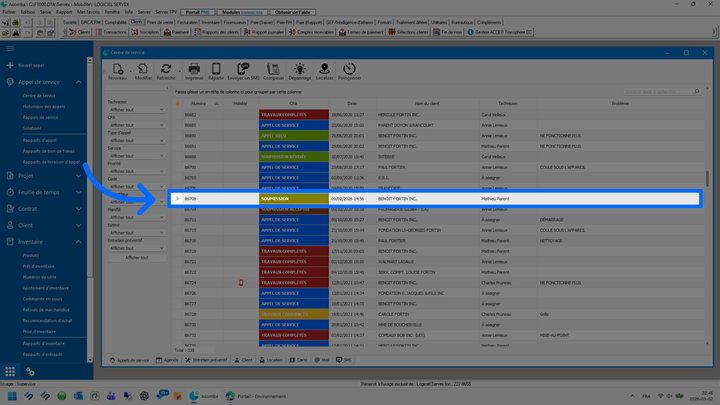Open Historique des appels in sidebar

point(44,107)
